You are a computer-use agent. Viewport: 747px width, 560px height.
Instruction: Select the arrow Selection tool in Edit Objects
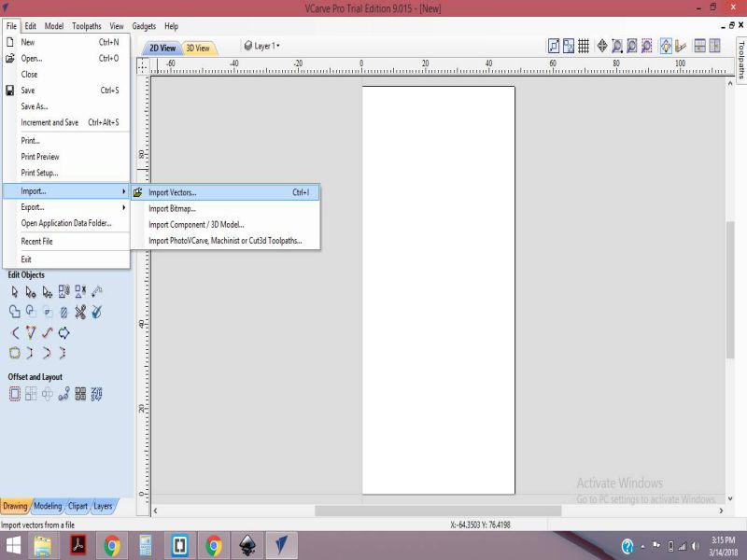pos(15,291)
